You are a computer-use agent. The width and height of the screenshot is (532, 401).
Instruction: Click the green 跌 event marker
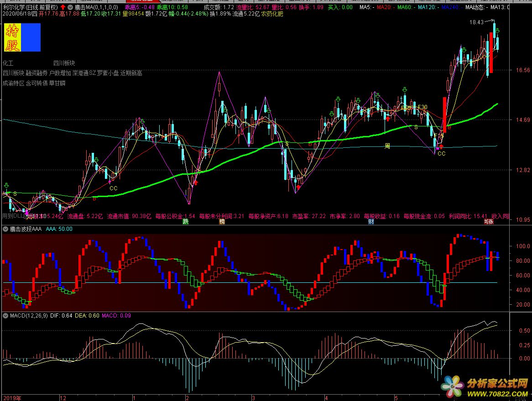[x=186, y=222]
